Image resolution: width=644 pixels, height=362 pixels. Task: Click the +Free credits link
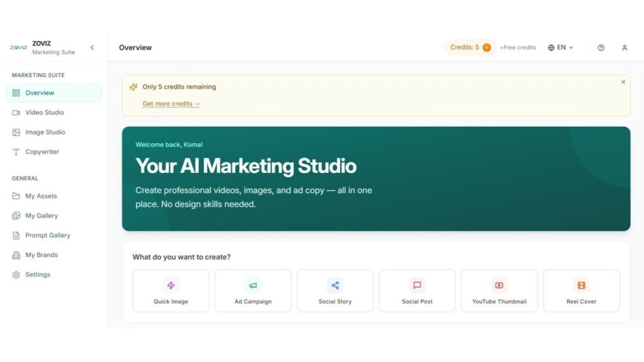click(518, 48)
